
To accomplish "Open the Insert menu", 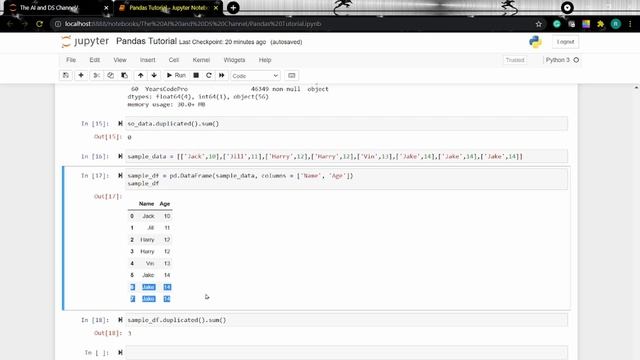I will coord(148,60).
